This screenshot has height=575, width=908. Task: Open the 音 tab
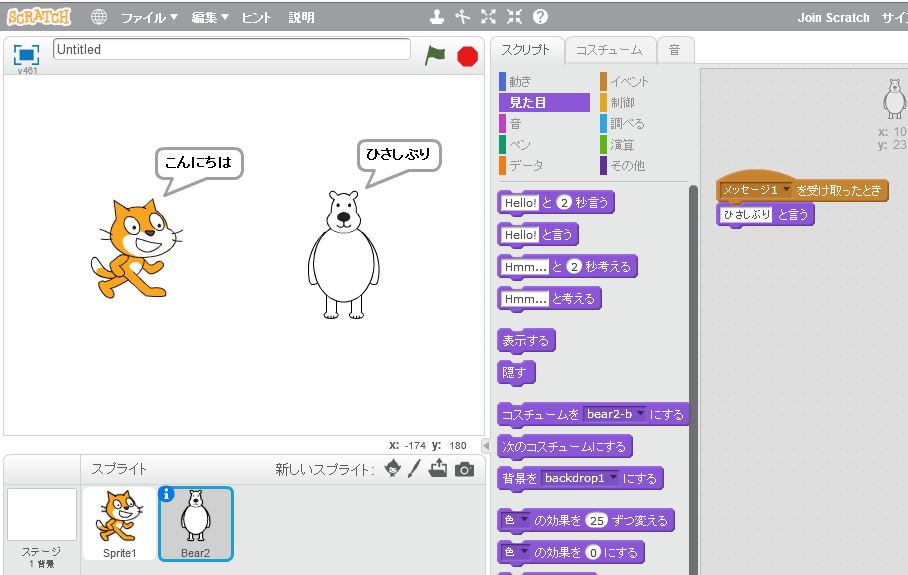675,49
